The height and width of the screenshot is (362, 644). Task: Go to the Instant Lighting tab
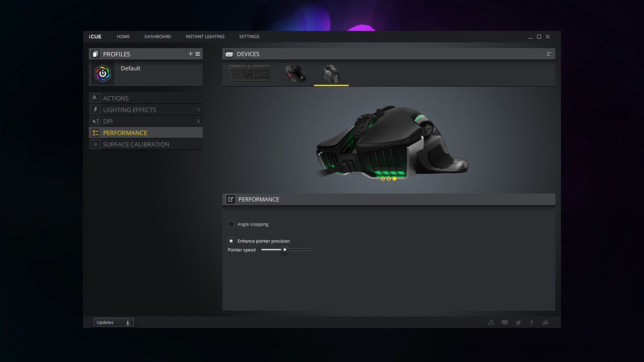(x=205, y=37)
